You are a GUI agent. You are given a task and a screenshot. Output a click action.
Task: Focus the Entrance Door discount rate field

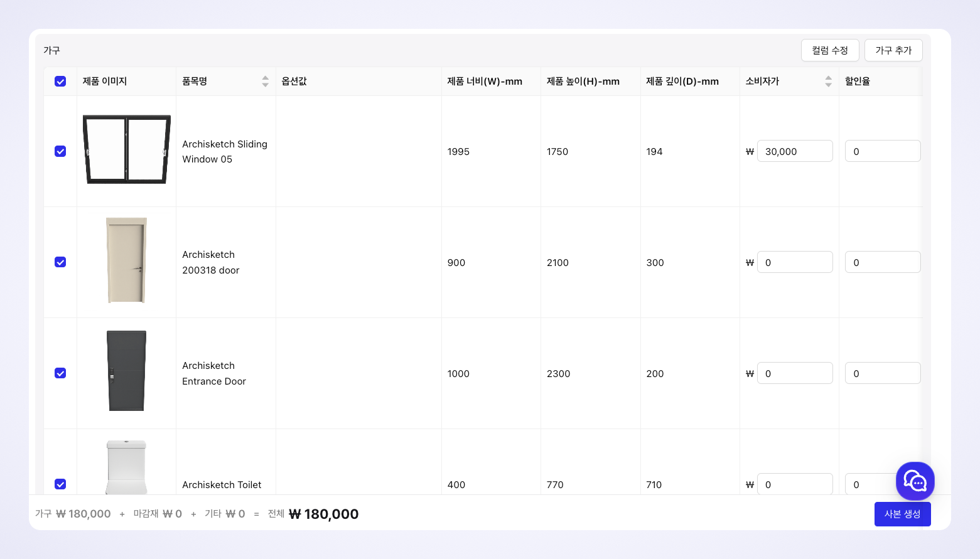882,373
